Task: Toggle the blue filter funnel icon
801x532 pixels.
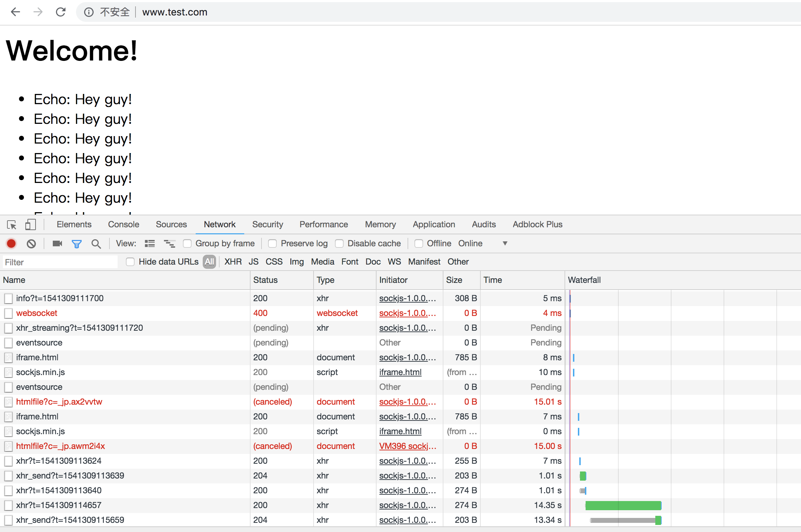Action: pos(76,243)
